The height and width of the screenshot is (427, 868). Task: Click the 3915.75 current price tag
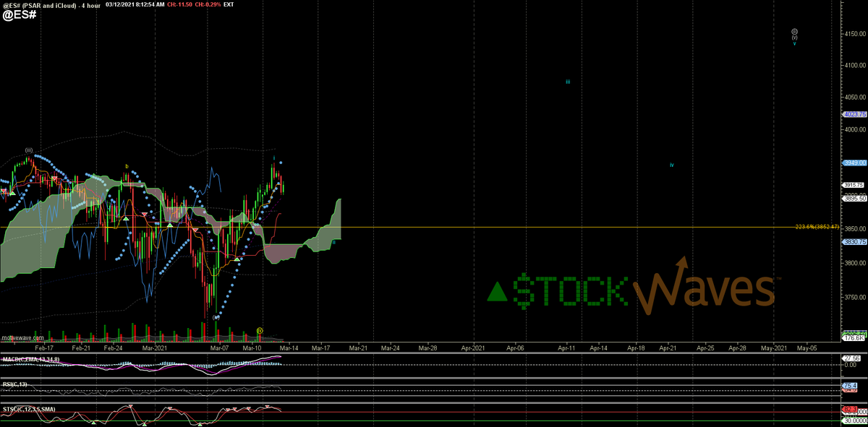(854, 185)
